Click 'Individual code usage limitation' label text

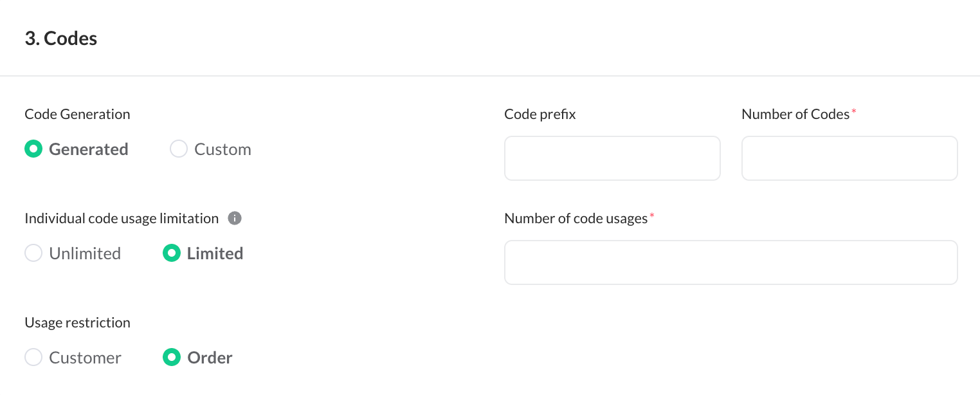122,219
